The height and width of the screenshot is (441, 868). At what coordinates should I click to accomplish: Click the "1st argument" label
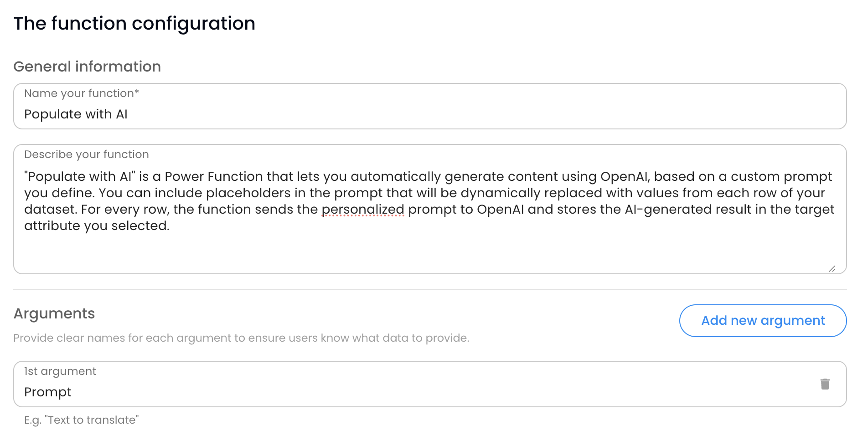point(60,371)
